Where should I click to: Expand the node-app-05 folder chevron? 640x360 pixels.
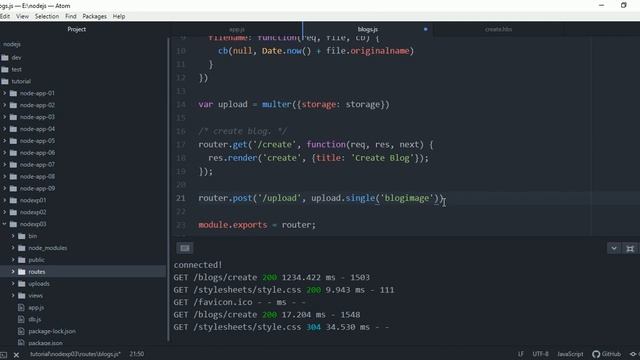(x=4, y=141)
